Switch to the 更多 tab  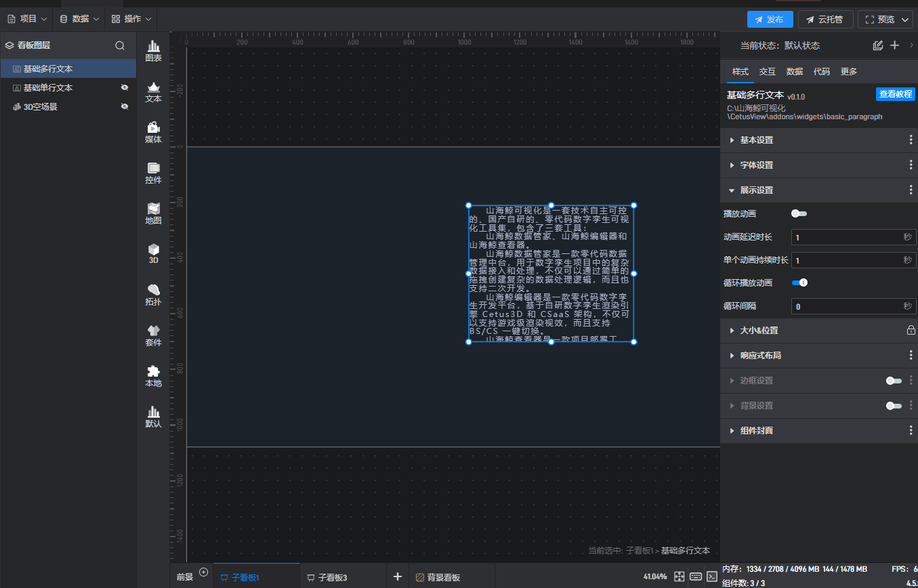(849, 72)
